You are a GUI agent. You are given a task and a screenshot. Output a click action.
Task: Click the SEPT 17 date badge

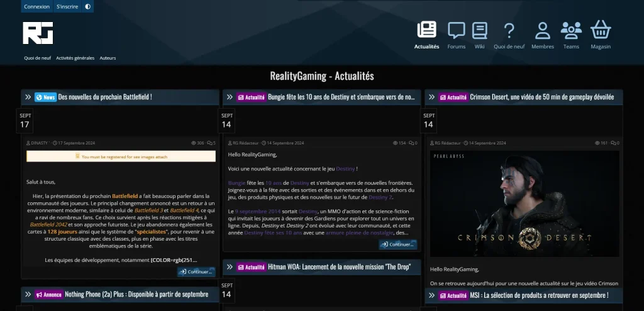pyautogui.click(x=25, y=121)
